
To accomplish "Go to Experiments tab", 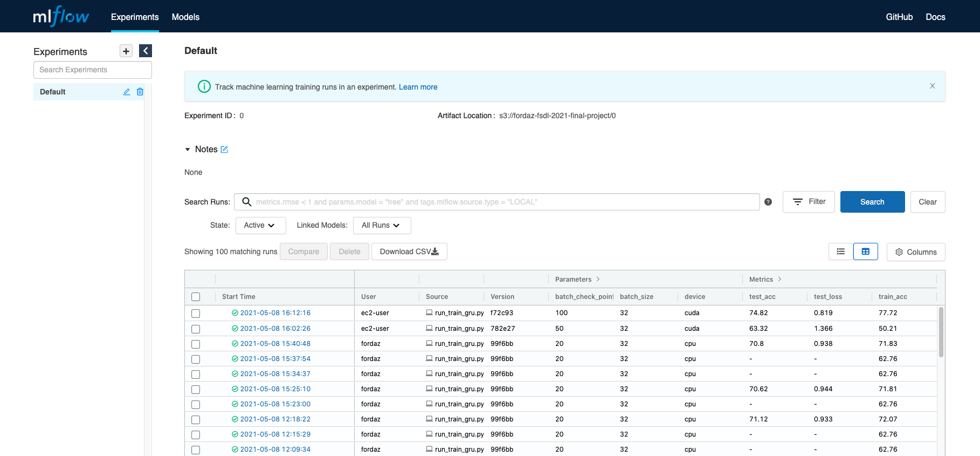I will point(135,17).
